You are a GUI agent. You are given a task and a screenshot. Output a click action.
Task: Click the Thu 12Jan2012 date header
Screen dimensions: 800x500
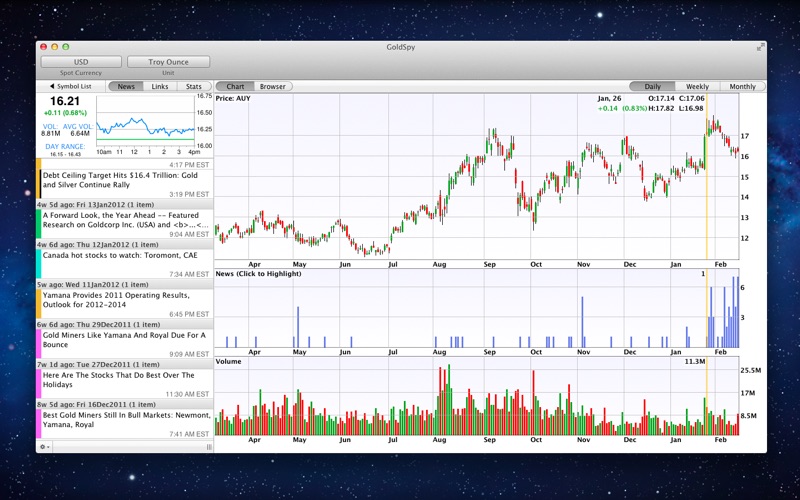(125, 244)
